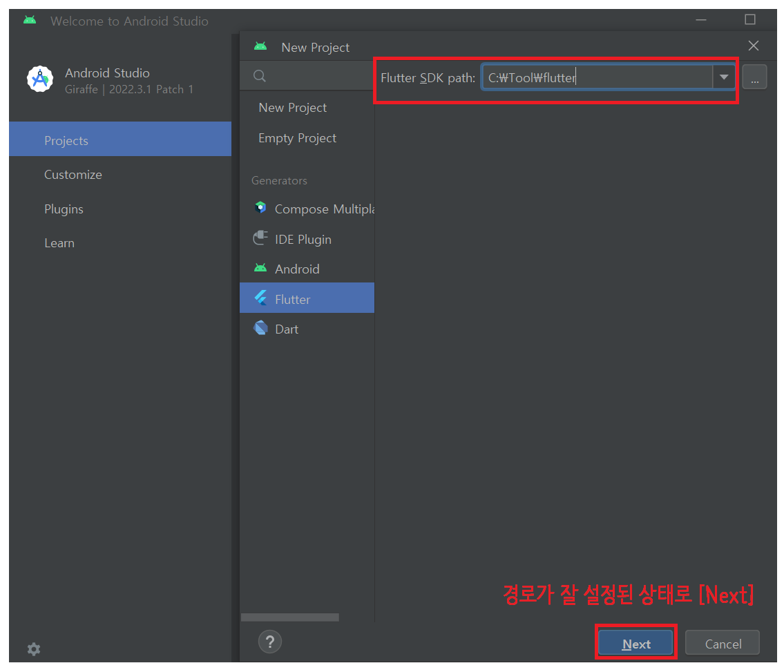784x672 pixels.
Task: Click the Giraffe 2022.3.1 Patch 1 version text
Action: click(129, 90)
